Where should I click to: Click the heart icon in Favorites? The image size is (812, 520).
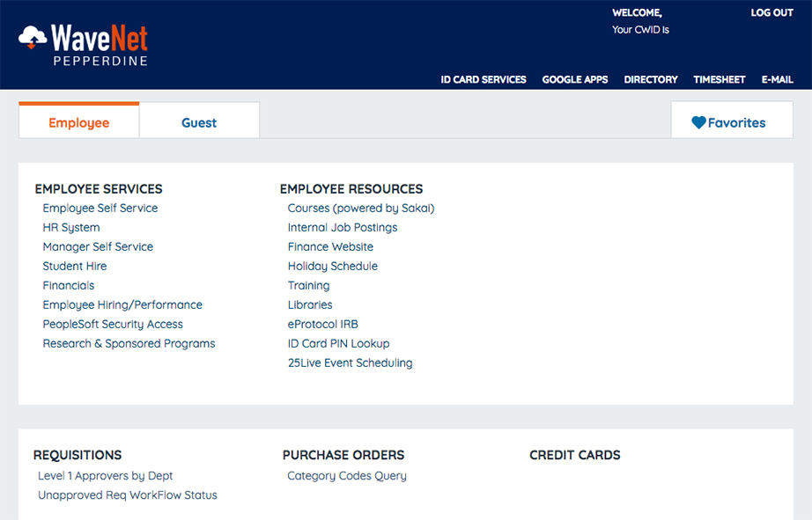tap(698, 123)
